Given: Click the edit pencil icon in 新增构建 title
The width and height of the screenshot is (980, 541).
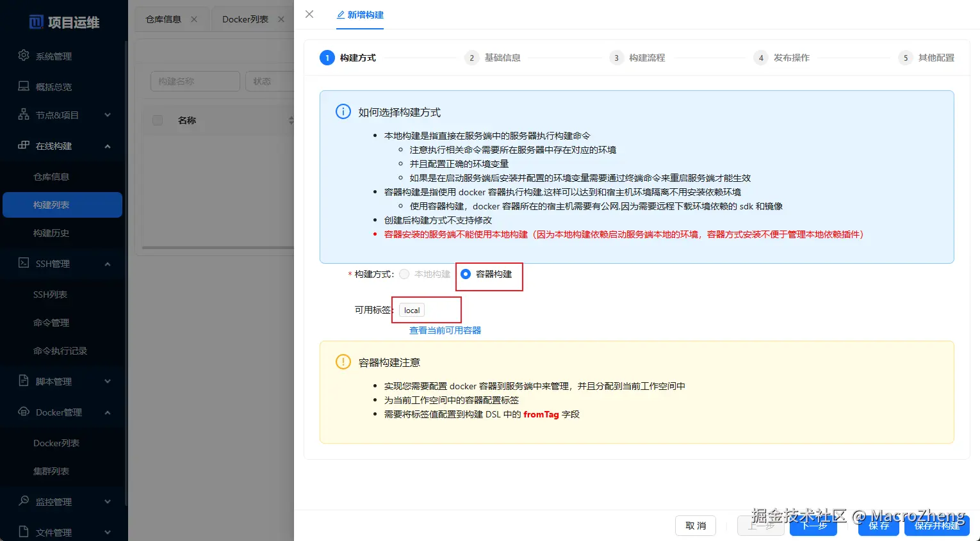Looking at the screenshot, I should coord(341,15).
